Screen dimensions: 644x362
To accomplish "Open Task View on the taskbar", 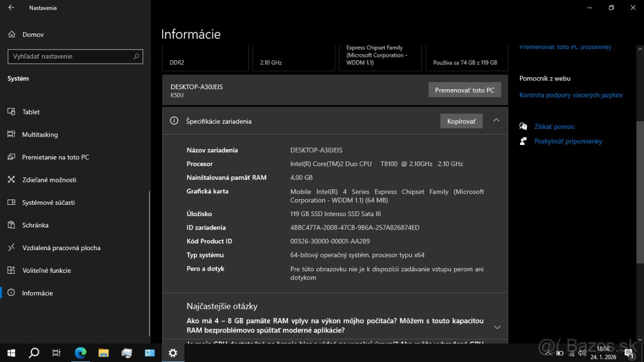I will pyautogui.click(x=56, y=353).
